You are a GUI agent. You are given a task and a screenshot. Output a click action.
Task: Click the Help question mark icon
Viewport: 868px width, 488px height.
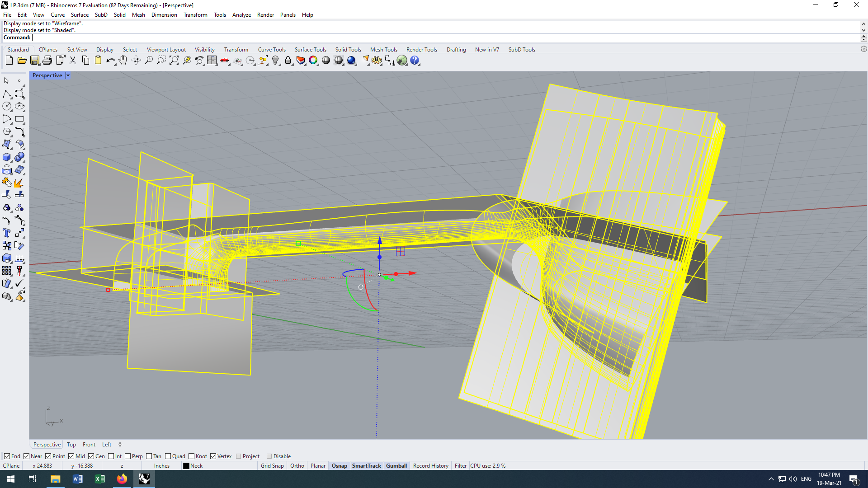coord(415,61)
